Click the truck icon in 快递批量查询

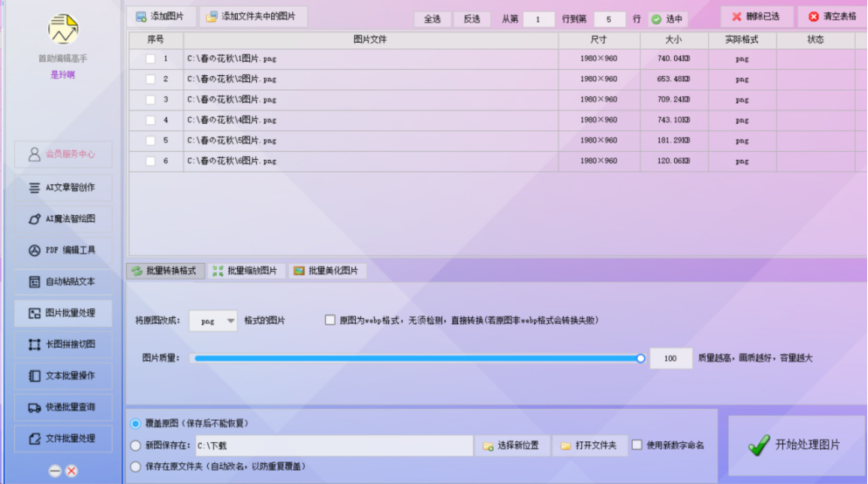pos(34,408)
